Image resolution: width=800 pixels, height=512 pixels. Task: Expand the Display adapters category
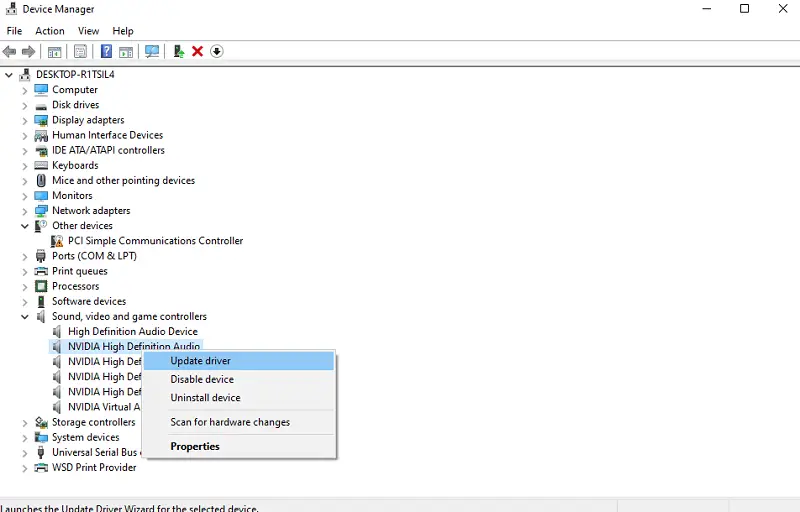[x=24, y=121]
